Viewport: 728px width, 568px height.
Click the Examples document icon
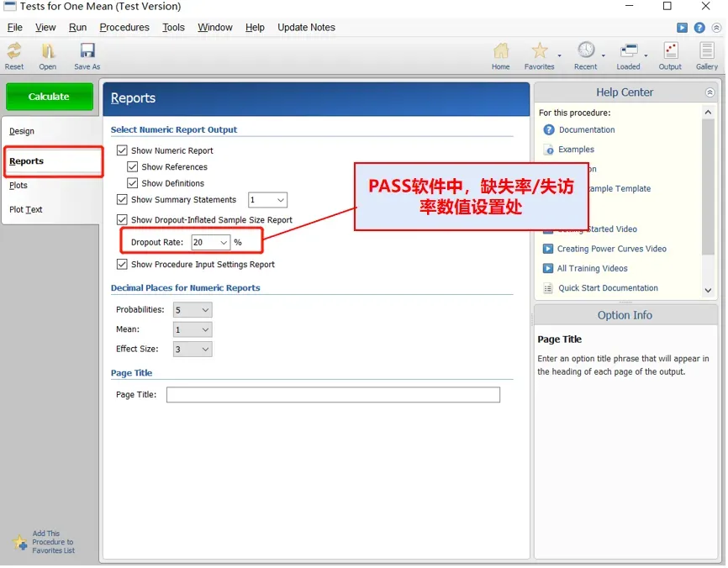[x=550, y=150]
